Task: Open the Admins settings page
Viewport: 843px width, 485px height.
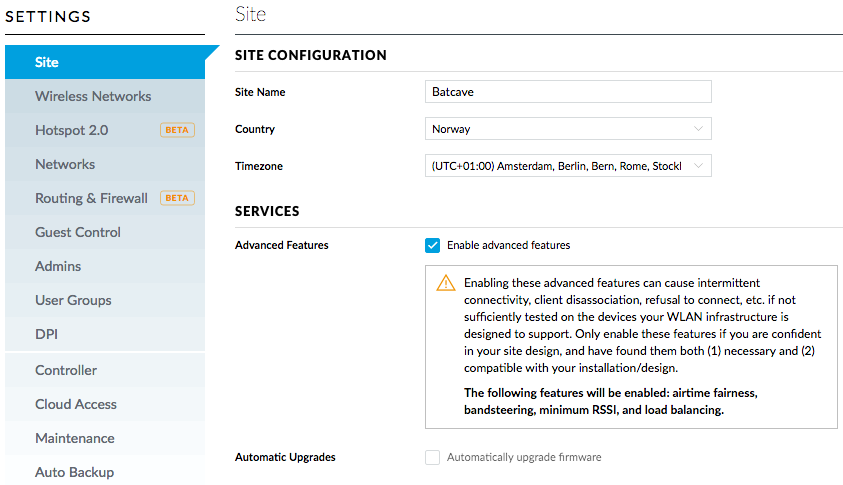Action: 105,266
